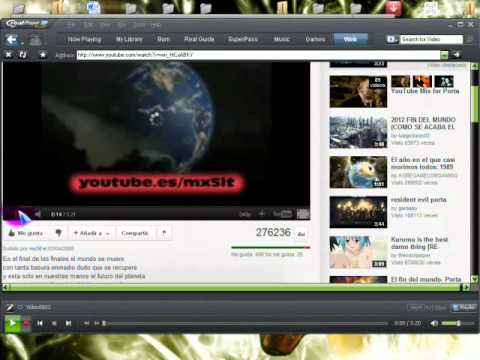
Task: Stop page loading with the X icon
Action: pyautogui.click(x=9, y=55)
